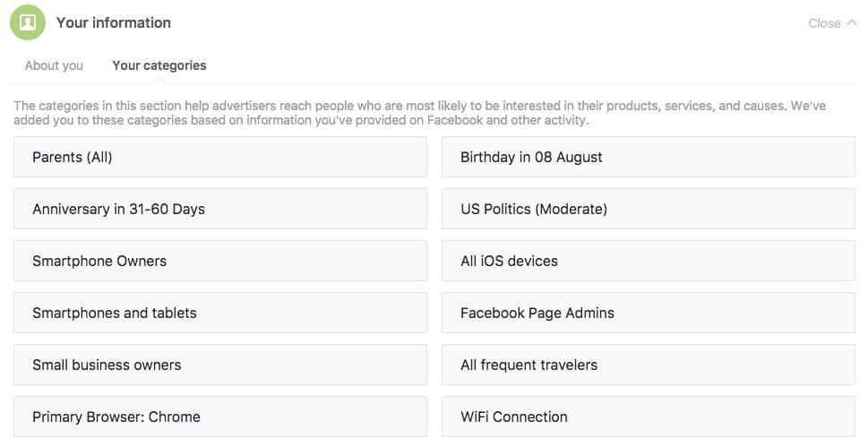
Task: Click the green Your information profile icon
Action: coord(28,22)
